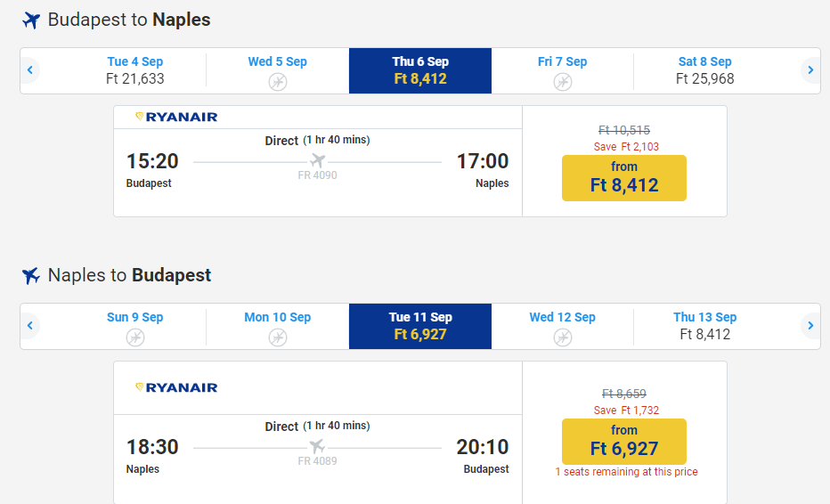Click the no-flight icon under Fri 7 Sep
Image resolution: width=830 pixels, height=504 pixels.
(x=563, y=82)
